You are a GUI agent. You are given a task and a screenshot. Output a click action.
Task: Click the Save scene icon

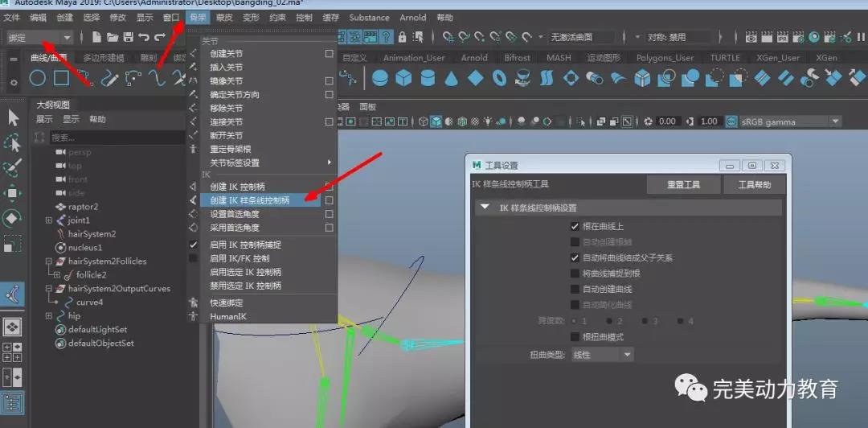[x=128, y=37]
